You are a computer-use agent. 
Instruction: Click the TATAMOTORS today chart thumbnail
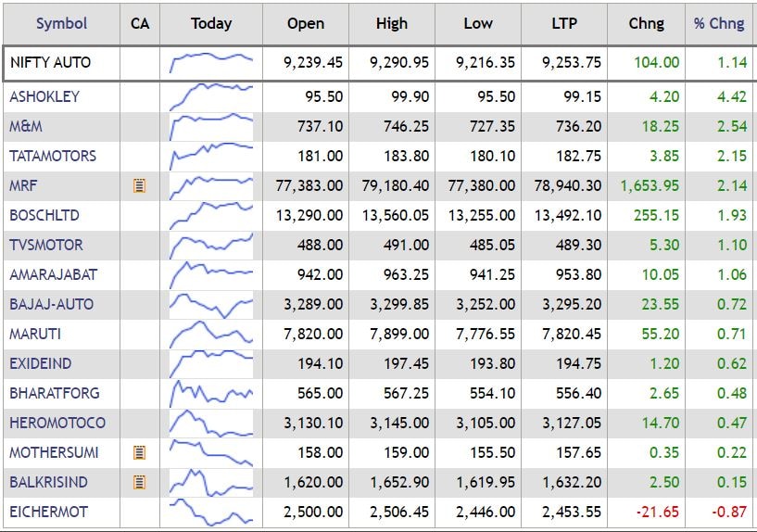[x=211, y=157]
